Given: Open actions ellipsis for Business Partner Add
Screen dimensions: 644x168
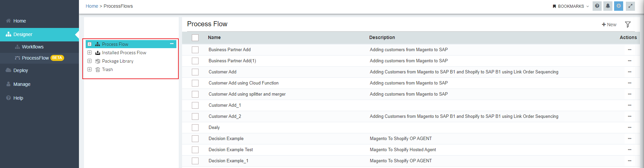Looking at the screenshot, I should 629,50.
